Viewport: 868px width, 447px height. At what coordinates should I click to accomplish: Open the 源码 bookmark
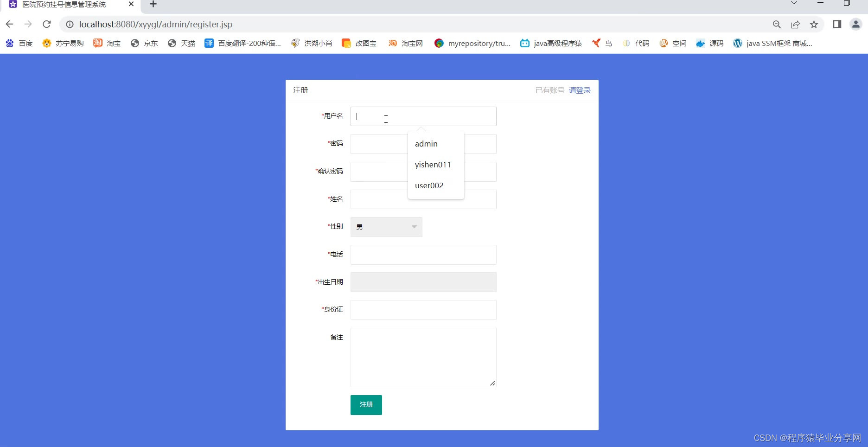point(710,43)
